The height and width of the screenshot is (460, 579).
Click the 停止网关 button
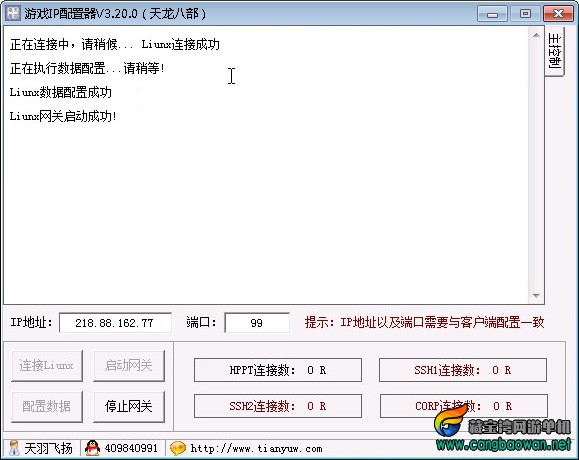point(129,406)
